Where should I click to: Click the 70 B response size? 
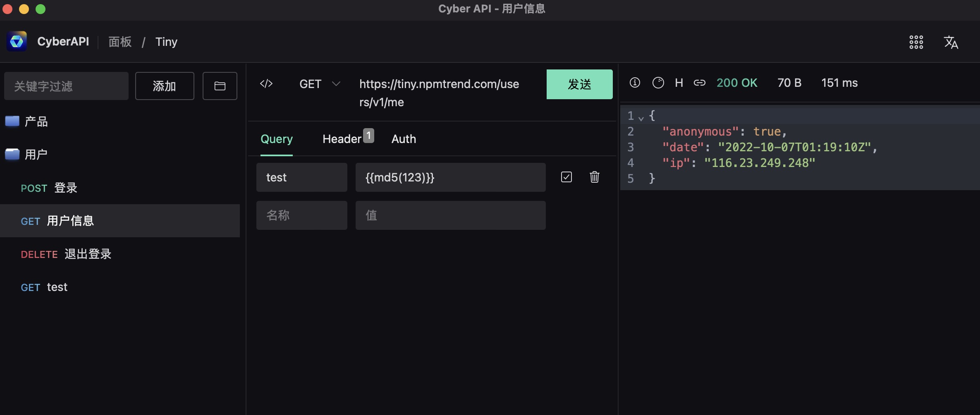[x=789, y=83]
